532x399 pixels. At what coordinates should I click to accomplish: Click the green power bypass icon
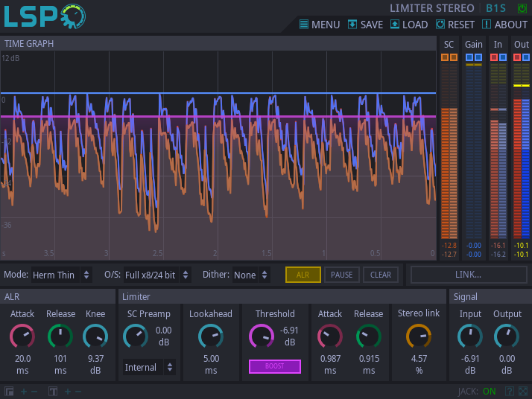(522, 8)
